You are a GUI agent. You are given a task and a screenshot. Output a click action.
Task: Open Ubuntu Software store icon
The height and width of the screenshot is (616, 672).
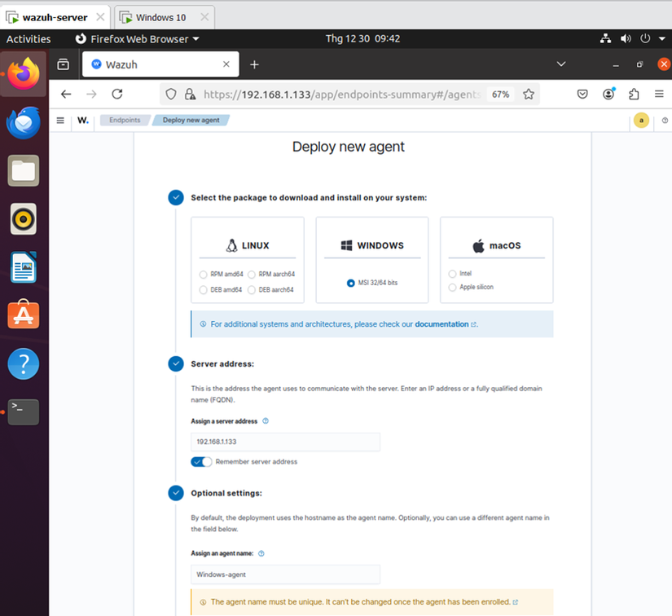[24, 315]
